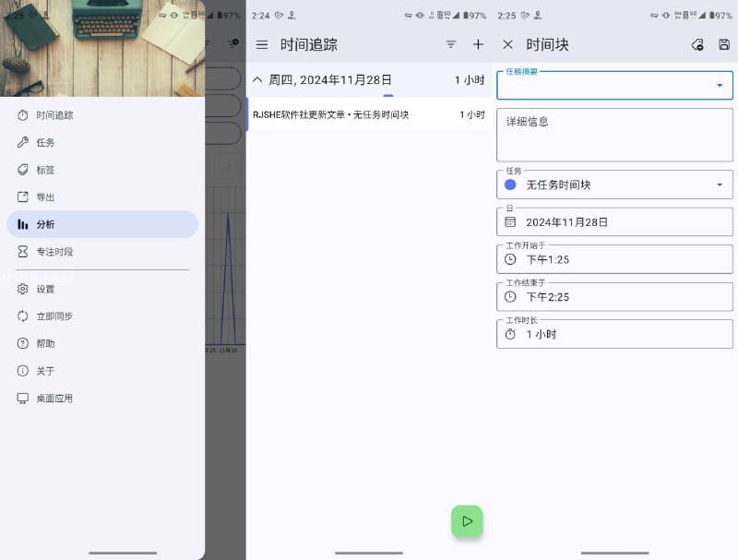738x560 pixels.
Task: Click the tag icon in 时间块 toolbar
Action: click(x=698, y=43)
